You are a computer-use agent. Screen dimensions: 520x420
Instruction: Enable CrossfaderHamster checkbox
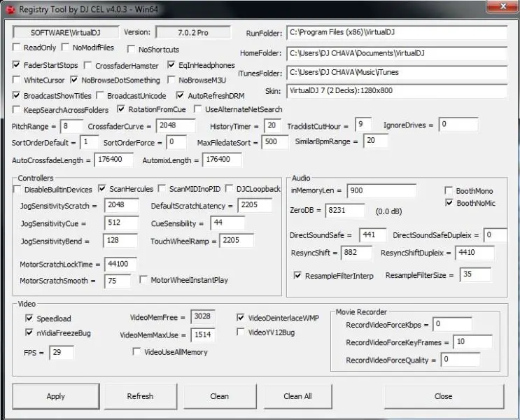click(x=88, y=65)
